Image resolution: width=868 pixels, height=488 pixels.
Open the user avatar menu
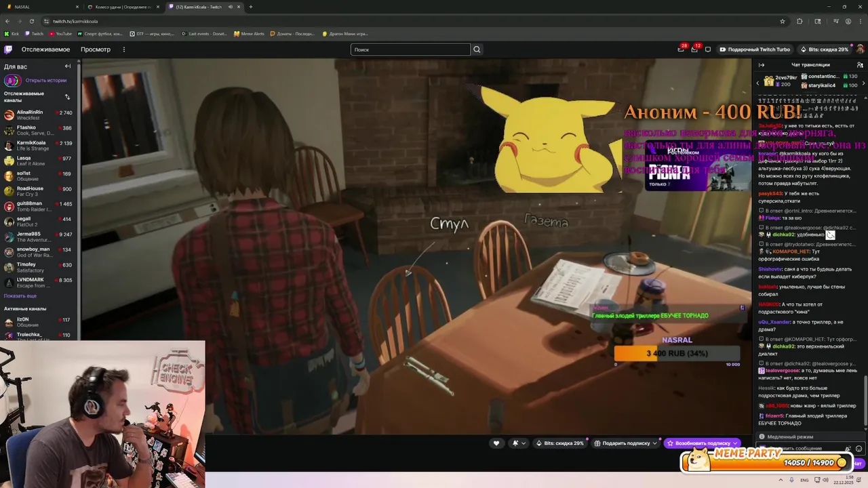point(860,49)
